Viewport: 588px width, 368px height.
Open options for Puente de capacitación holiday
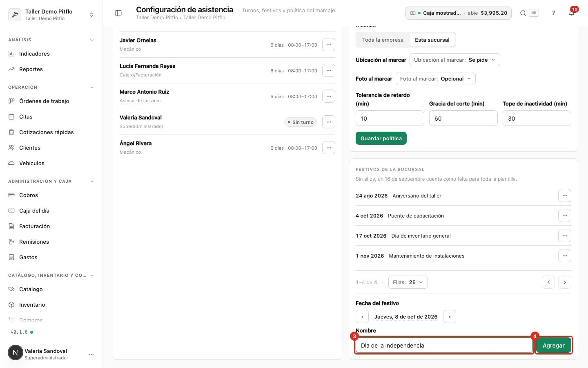(565, 215)
